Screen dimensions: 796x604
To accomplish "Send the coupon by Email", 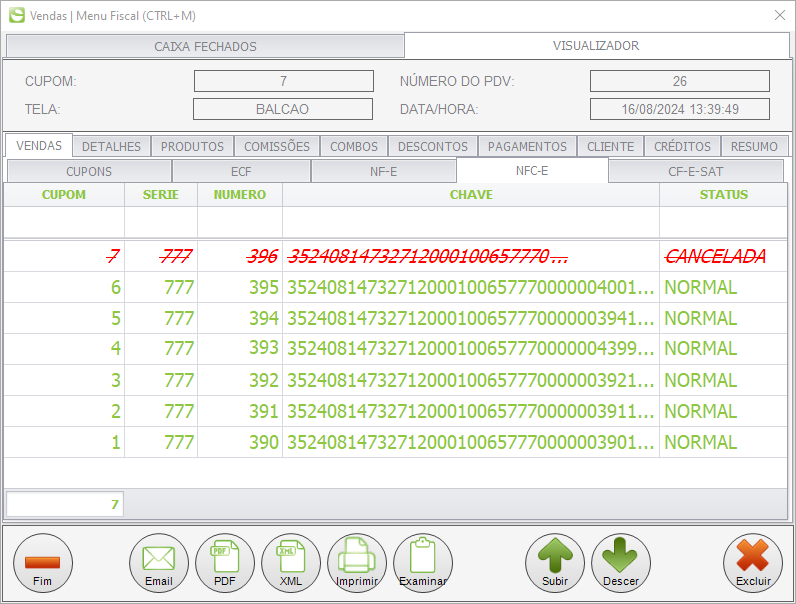I will pos(159,563).
